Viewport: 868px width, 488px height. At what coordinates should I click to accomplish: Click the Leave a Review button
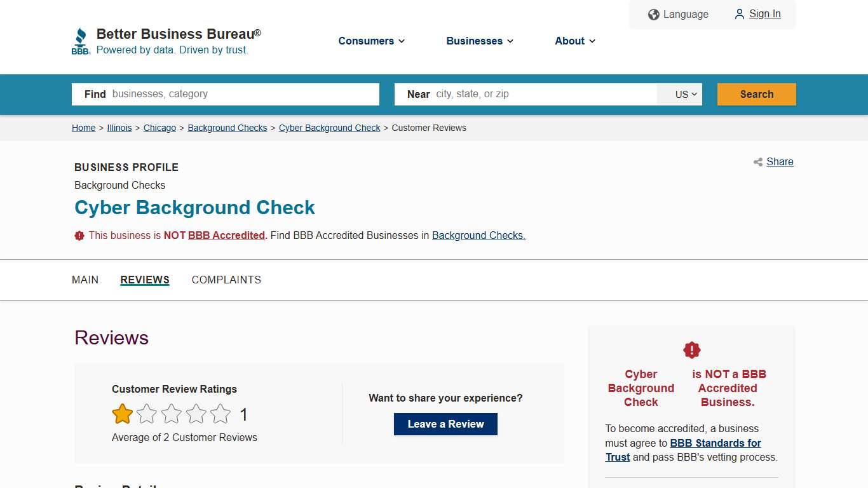coord(445,424)
